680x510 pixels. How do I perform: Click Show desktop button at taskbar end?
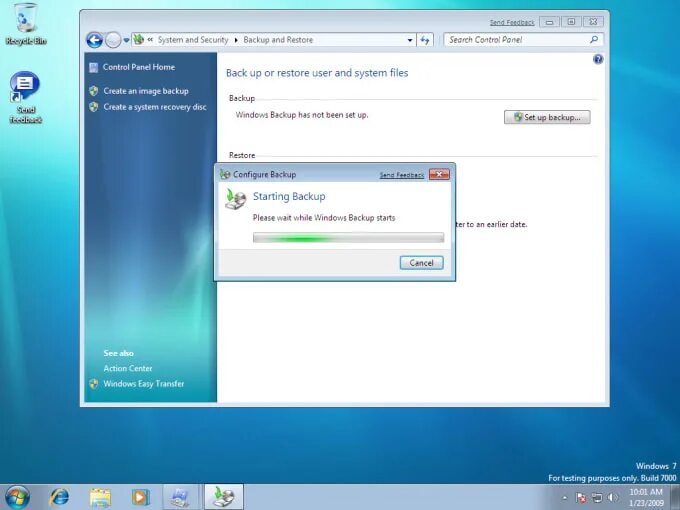point(675,497)
